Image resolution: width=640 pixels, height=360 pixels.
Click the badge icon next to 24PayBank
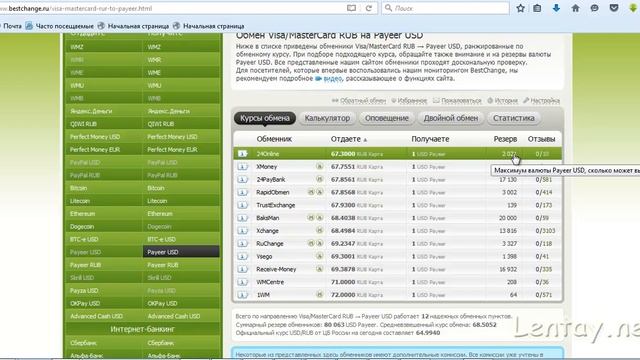(x=320, y=179)
